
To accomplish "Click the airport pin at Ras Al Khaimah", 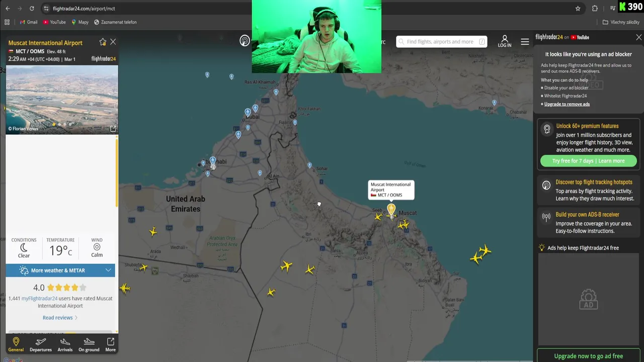I will 276,92.
